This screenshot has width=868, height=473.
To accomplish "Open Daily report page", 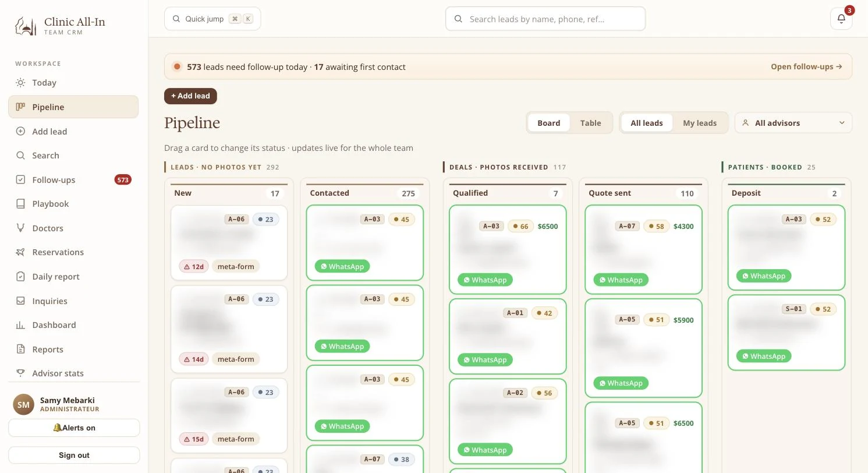I will (73, 277).
